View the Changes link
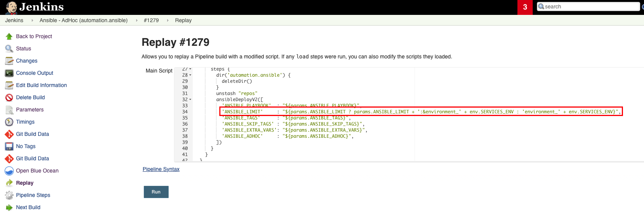 (27, 61)
